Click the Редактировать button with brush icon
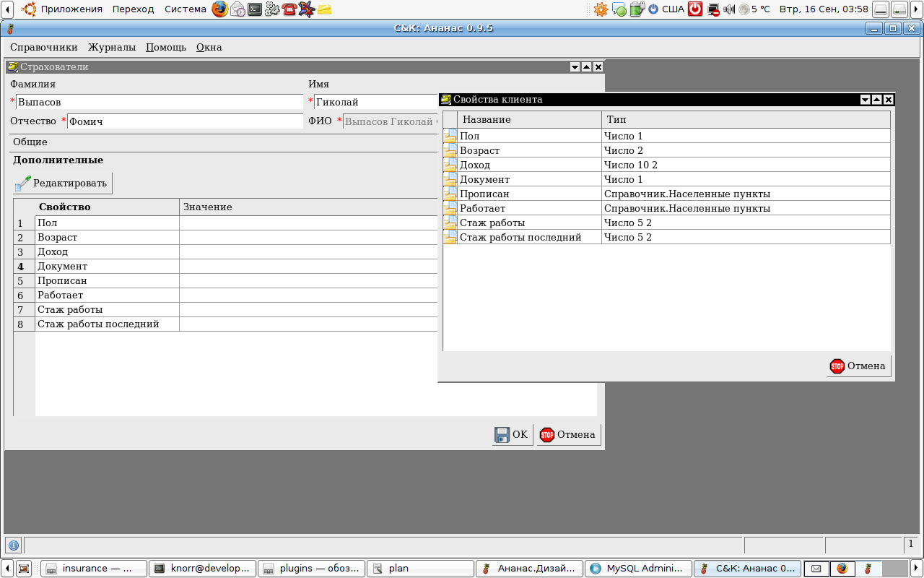Viewport: 924px width, 578px height. 63,184
